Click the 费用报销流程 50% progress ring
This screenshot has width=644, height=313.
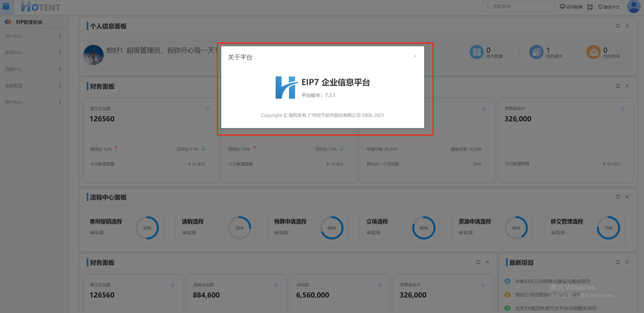tap(147, 228)
